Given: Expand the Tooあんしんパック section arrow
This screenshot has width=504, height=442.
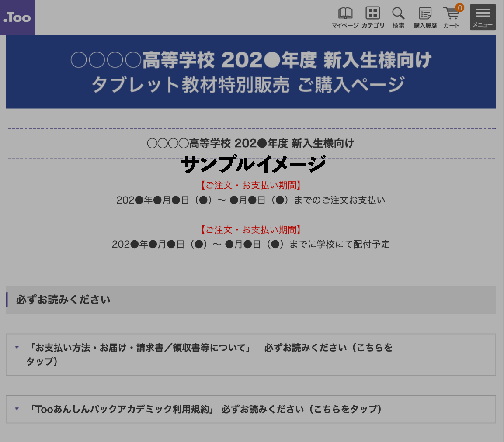Looking at the screenshot, I should click(x=17, y=409).
